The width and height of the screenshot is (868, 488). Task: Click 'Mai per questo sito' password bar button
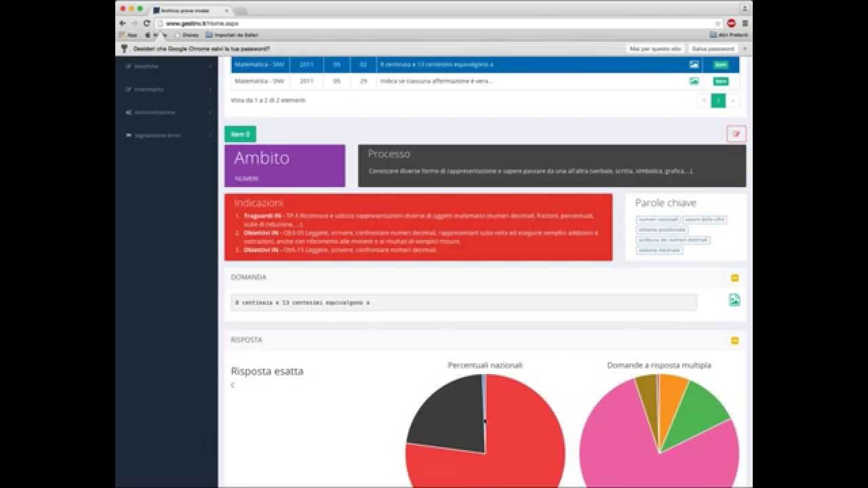pos(655,49)
